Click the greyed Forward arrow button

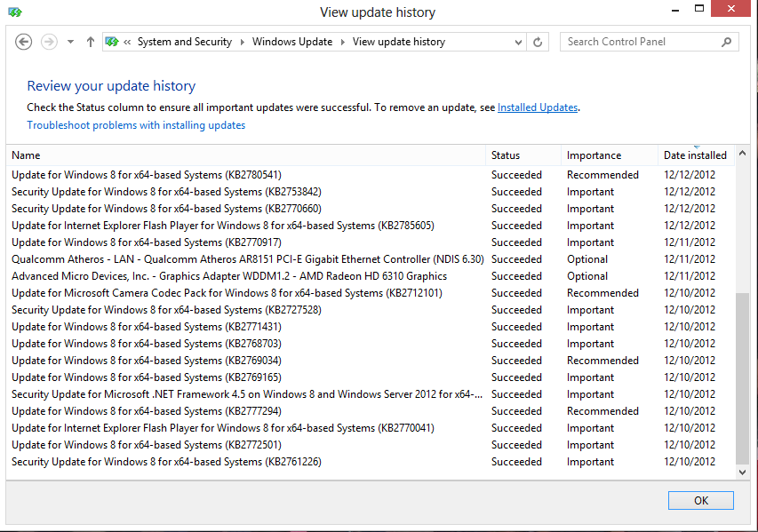point(49,42)
